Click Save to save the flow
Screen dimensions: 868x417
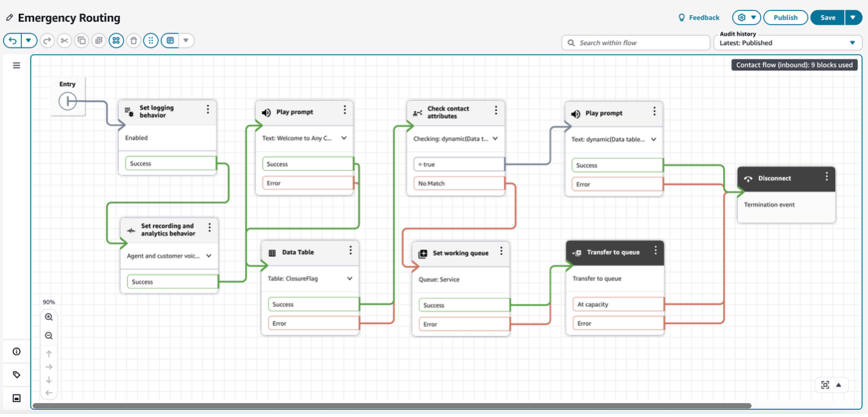point(827,17)
